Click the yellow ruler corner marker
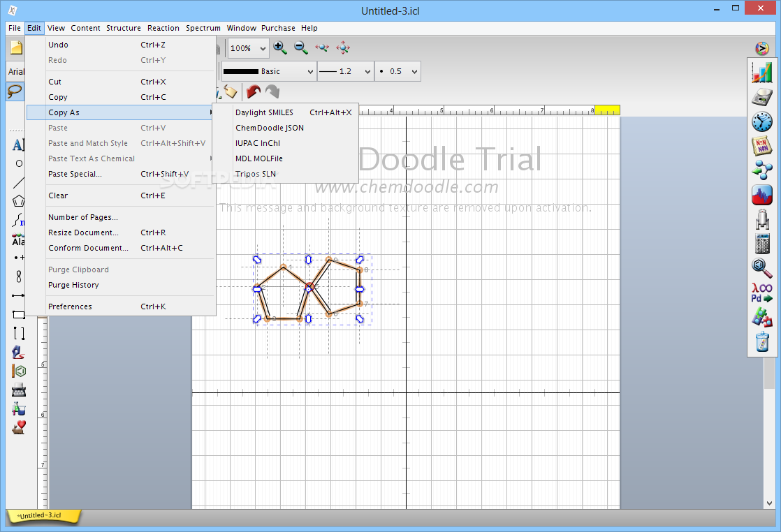The width and height of the screenshot is (781, 532). (608, 110)
